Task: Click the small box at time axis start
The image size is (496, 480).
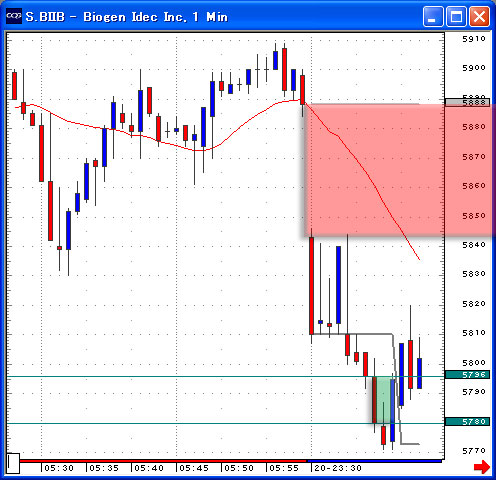Action: point(13,463)
